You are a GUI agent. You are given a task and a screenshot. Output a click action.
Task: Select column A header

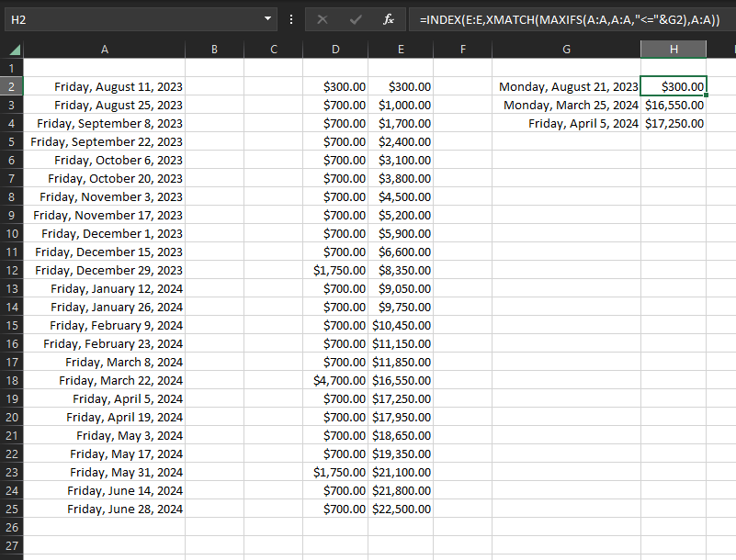104,50
